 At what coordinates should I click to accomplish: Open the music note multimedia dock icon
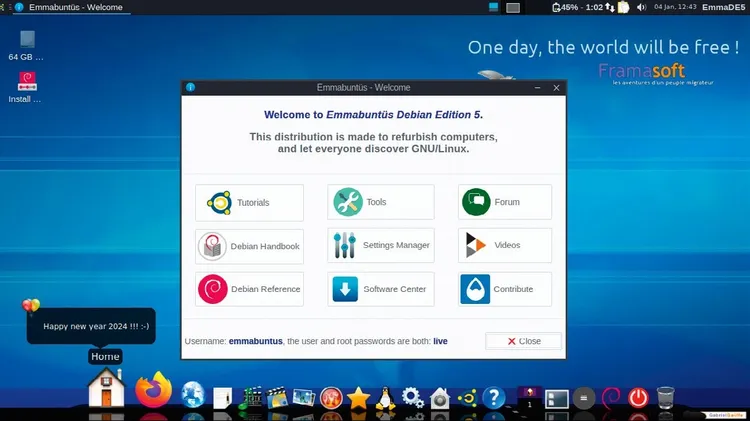250,398
